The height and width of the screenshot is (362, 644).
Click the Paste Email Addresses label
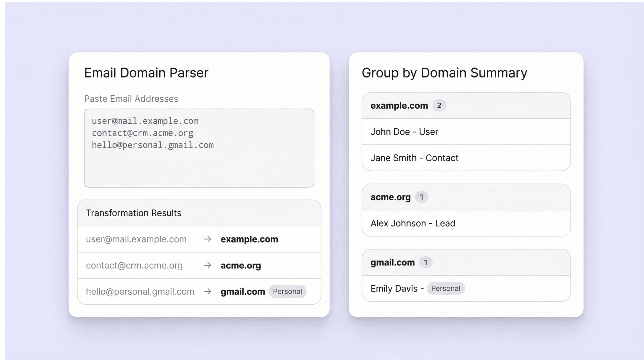pyautogui.click(x=131, y=99)
